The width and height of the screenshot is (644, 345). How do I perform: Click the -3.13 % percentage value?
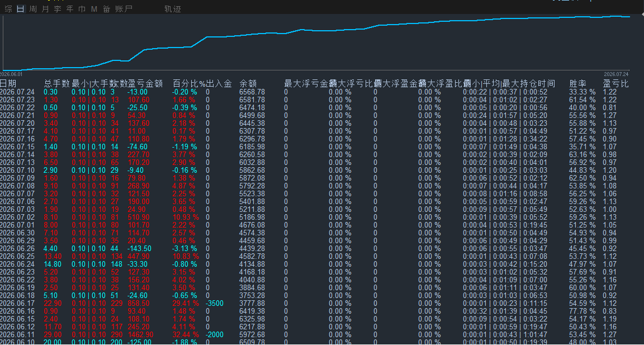(x=184, y=248)
